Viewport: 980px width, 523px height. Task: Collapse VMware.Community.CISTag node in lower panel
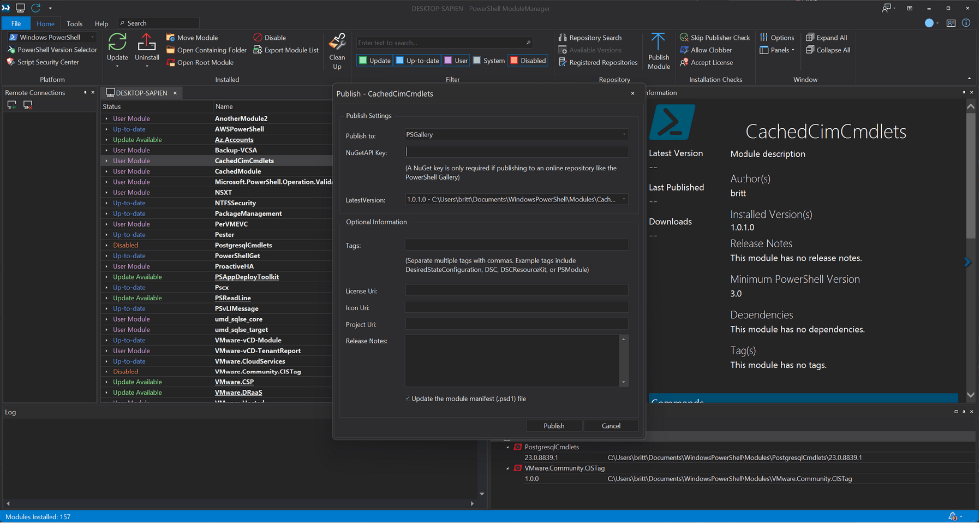tap(507, 469)
